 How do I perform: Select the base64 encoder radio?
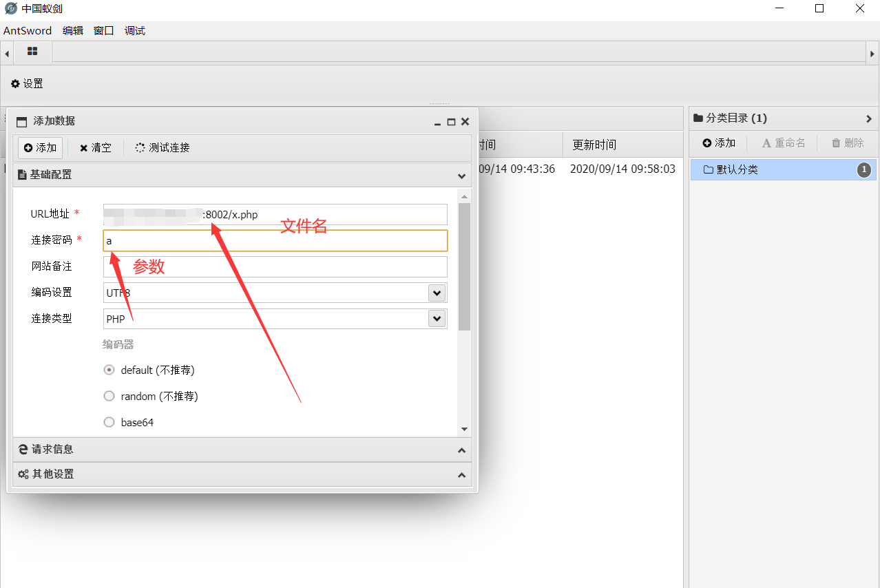tap(109, 422)
